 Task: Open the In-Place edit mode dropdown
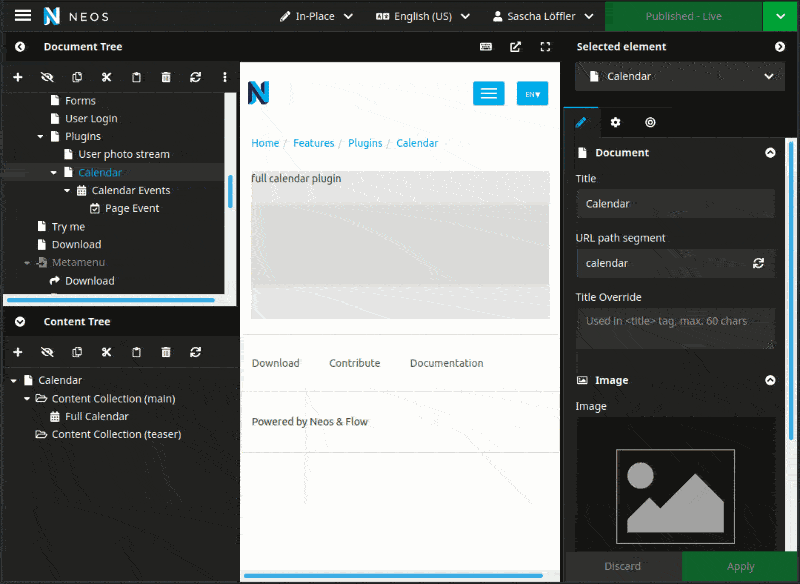click(316, 16)
